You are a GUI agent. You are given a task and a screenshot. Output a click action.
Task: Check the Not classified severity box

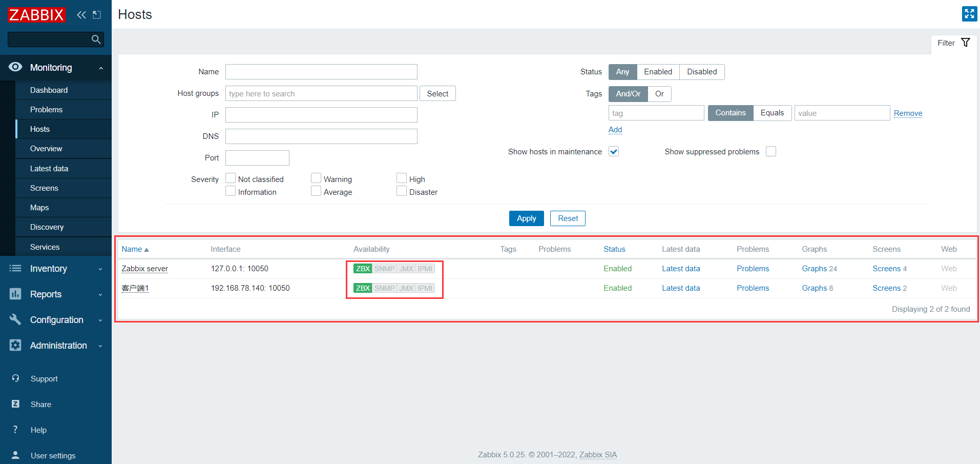coord(231,178)
